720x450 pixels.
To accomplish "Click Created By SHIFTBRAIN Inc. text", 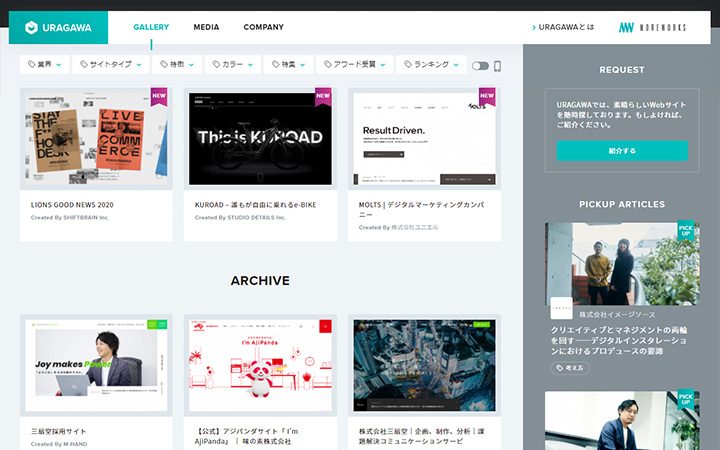I will [70, 218].
